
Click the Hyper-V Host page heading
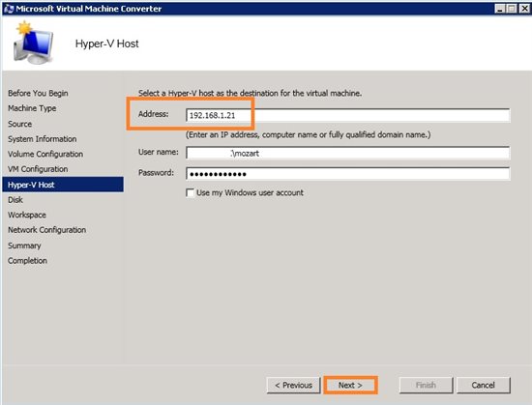[x=107, y=43]
